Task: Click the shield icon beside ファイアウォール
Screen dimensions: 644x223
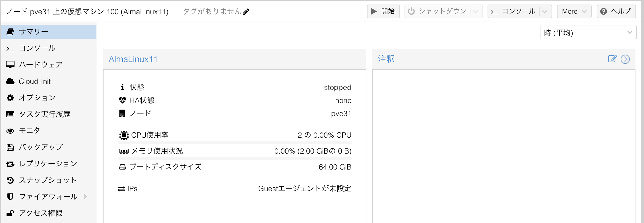Action: tap(10, 197)
